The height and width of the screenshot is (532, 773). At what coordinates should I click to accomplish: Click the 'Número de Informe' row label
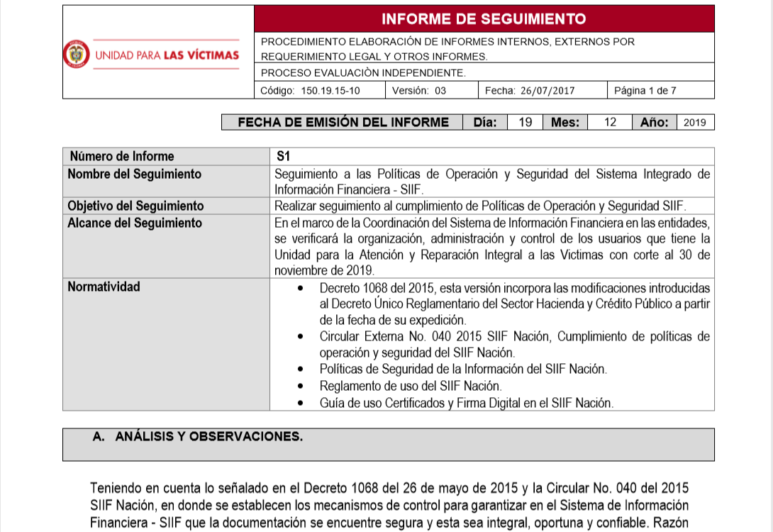tap(122, 156)
